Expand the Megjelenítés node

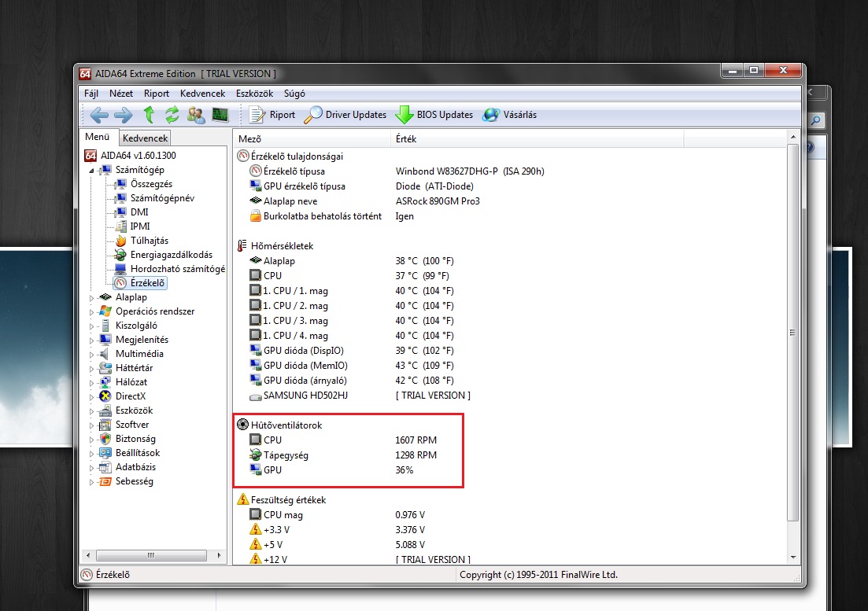(91, 340)
